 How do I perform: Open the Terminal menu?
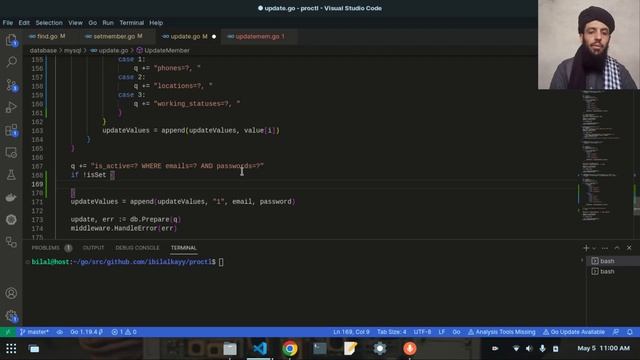coord(131,23)
